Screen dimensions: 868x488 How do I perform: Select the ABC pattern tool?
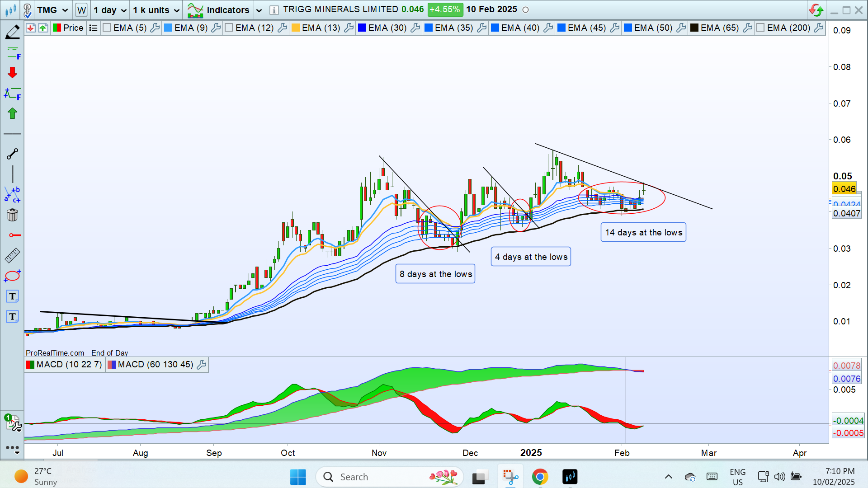tap(12, 195)
